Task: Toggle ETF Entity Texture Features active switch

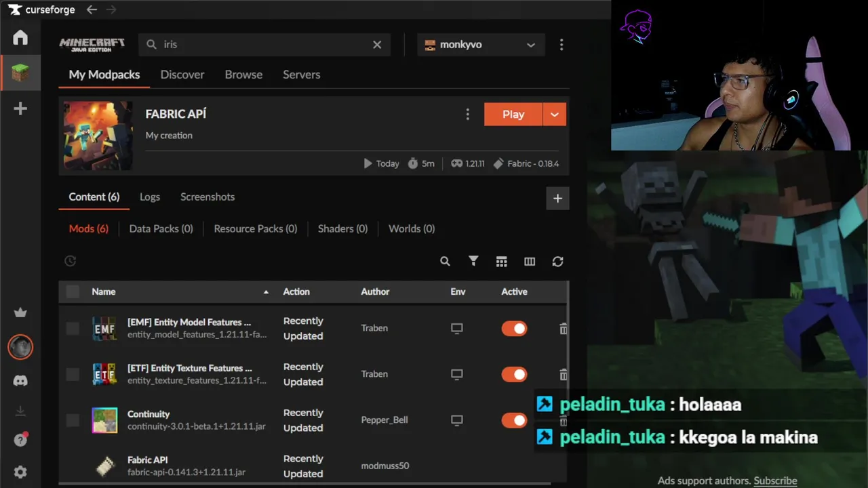Action: coord(514,374)
